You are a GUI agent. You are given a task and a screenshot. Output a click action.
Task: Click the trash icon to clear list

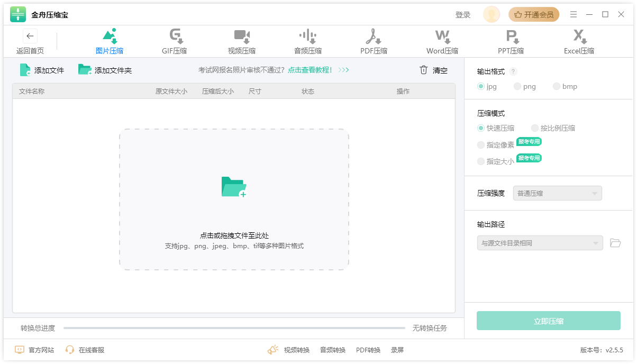423,70
